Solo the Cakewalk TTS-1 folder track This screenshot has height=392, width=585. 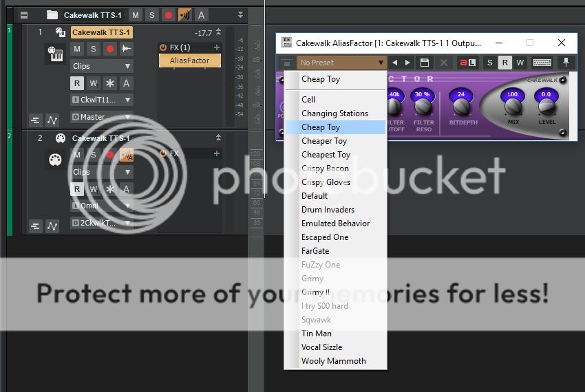pos(151,15)
